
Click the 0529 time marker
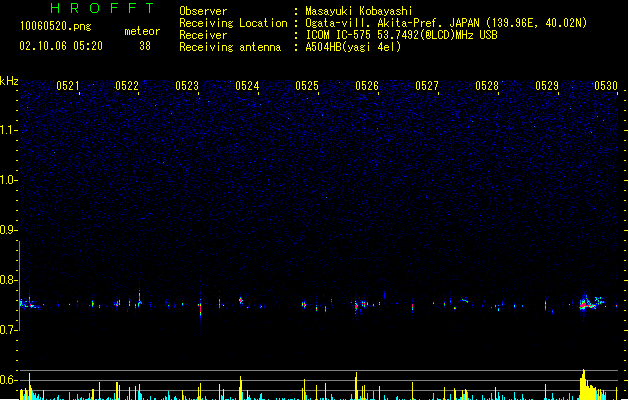coord(547,86)
